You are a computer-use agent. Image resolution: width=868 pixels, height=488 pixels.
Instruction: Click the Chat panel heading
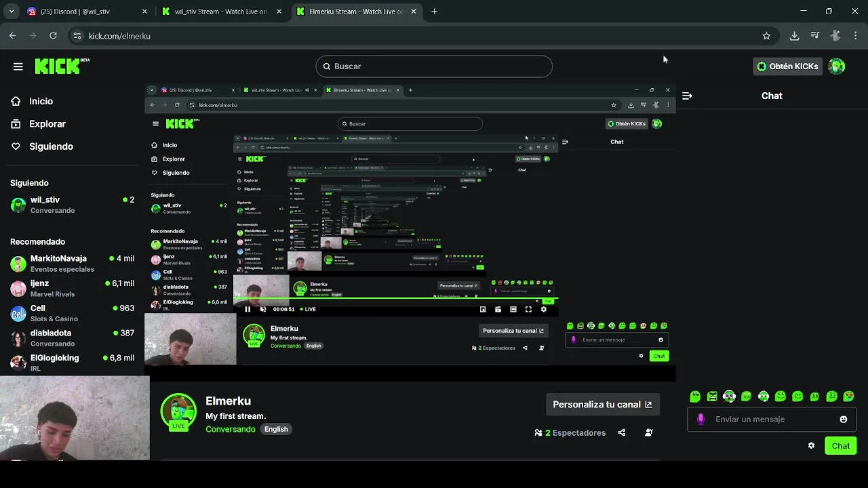pyautogui.click(x=772, y=96)
